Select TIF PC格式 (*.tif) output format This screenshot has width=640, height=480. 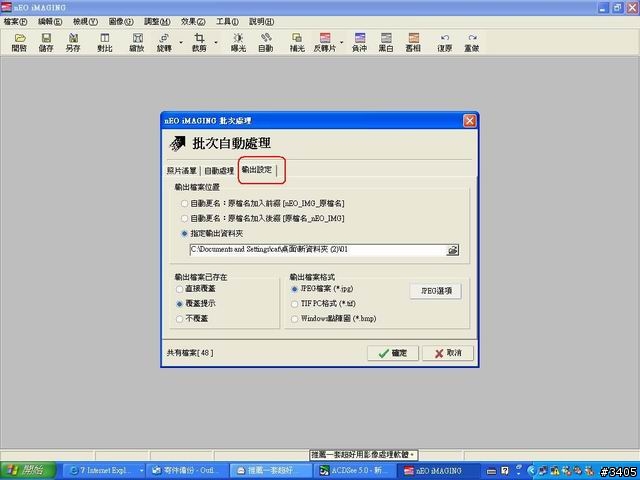pyautogui.click(x=323, y=304)
